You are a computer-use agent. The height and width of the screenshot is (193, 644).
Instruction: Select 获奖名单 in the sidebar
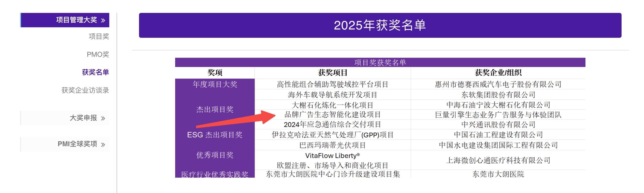(x=95, y=72)
